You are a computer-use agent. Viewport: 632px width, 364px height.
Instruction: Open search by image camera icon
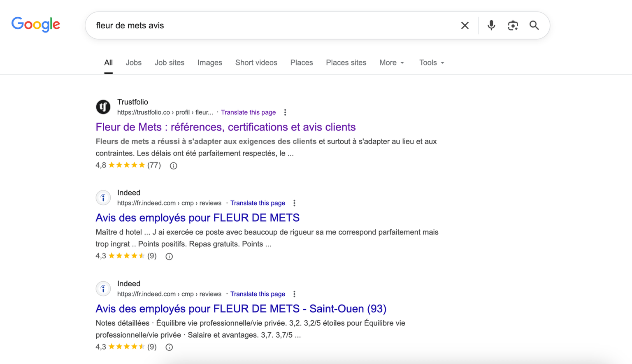[x=513, y=26]
